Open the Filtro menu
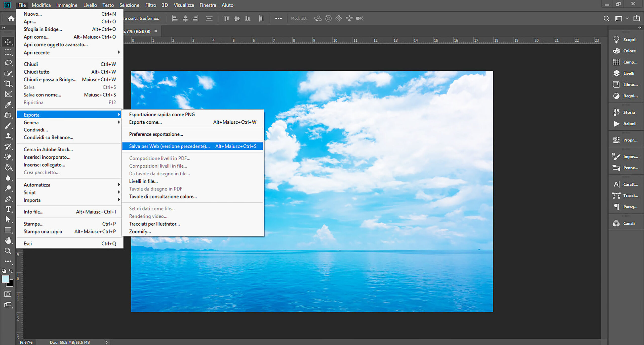This screenshot has height=345, width=644. pyautogui.click(x=150, y=5)
